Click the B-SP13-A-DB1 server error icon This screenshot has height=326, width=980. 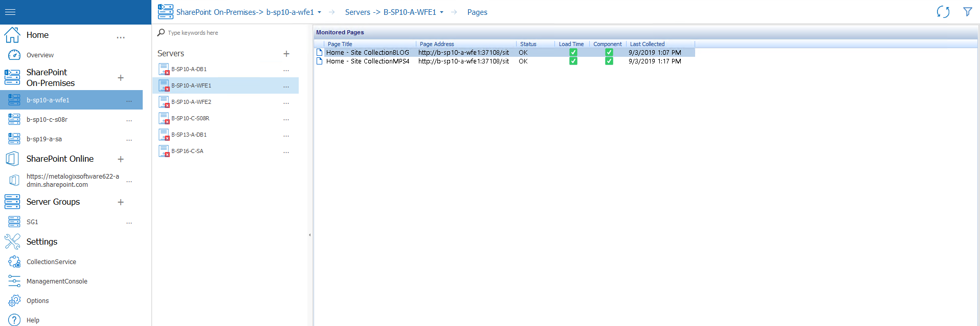(164, 135)
